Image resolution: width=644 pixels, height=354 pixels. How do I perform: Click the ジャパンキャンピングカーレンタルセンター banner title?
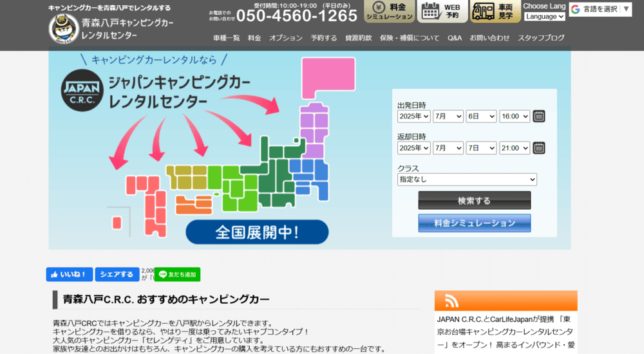tap(180, 93)
